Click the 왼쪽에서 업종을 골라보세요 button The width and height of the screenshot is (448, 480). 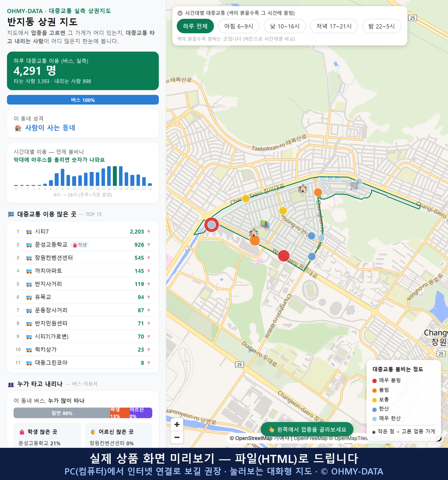(307, 429)
